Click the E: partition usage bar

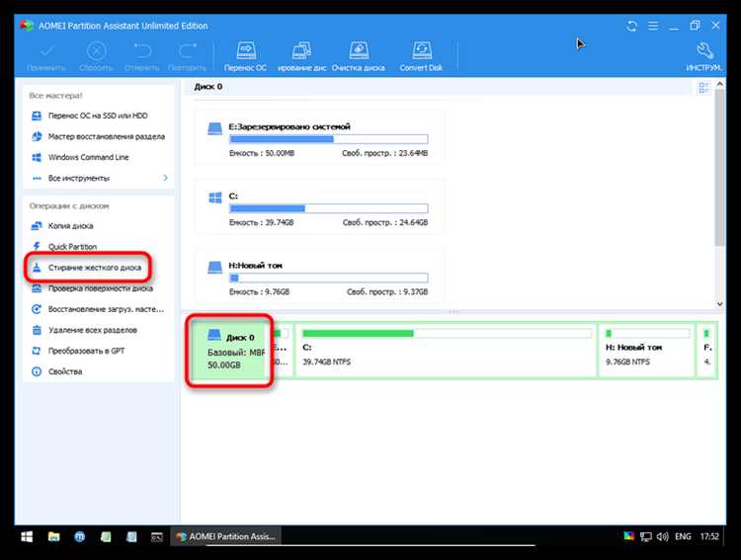(x=329, y=139)
